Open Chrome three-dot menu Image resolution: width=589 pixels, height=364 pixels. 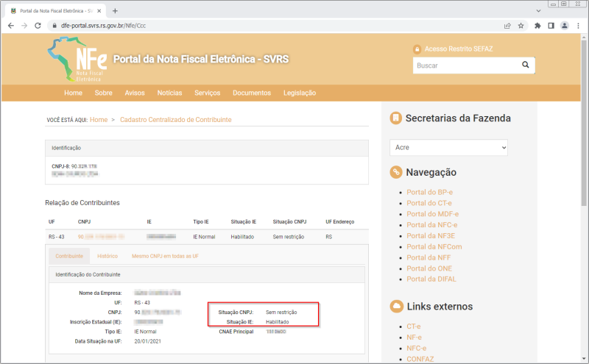click(578, 26)
